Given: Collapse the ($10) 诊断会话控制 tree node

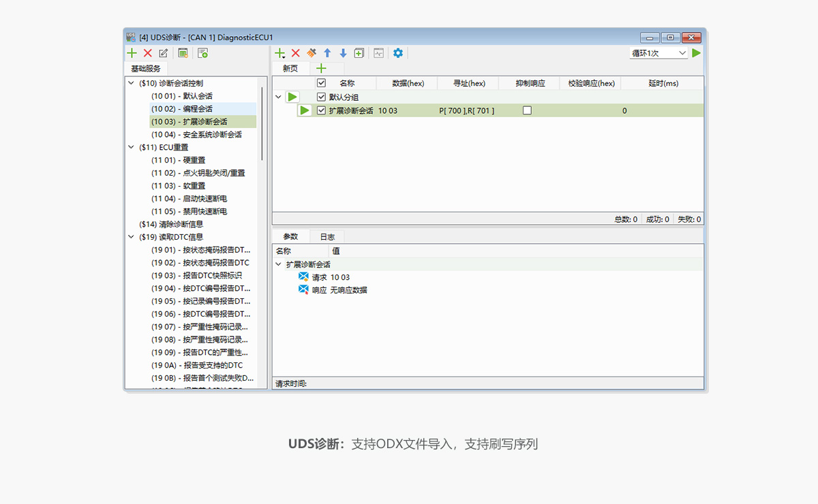Looking at the screenshot, I should coord(132,83).
